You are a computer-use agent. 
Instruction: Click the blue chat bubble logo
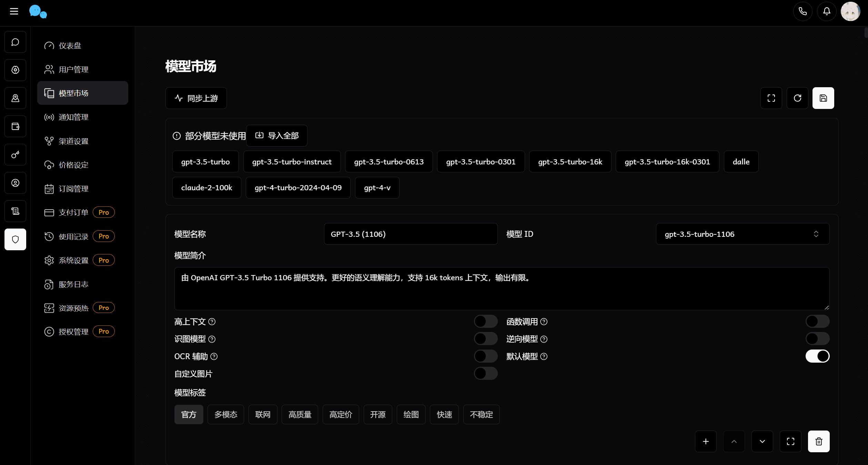[38, 11]
